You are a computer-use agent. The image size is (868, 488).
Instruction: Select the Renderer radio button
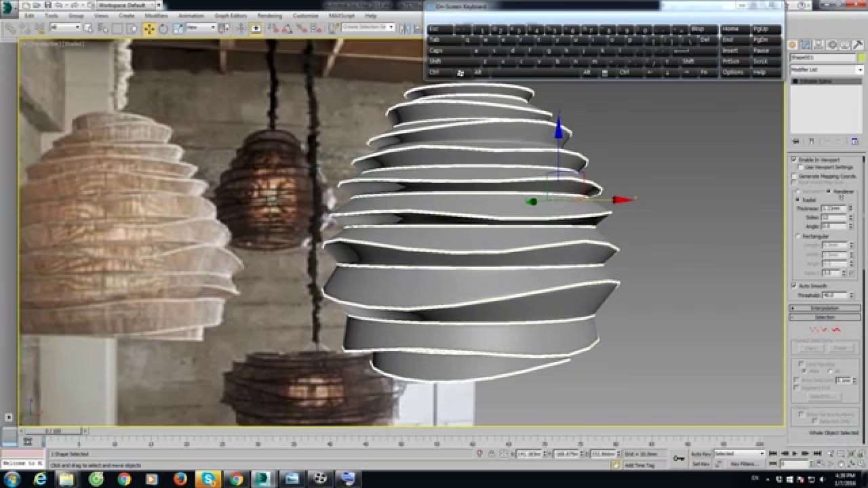pyautogui.click(x=829, y=192)
